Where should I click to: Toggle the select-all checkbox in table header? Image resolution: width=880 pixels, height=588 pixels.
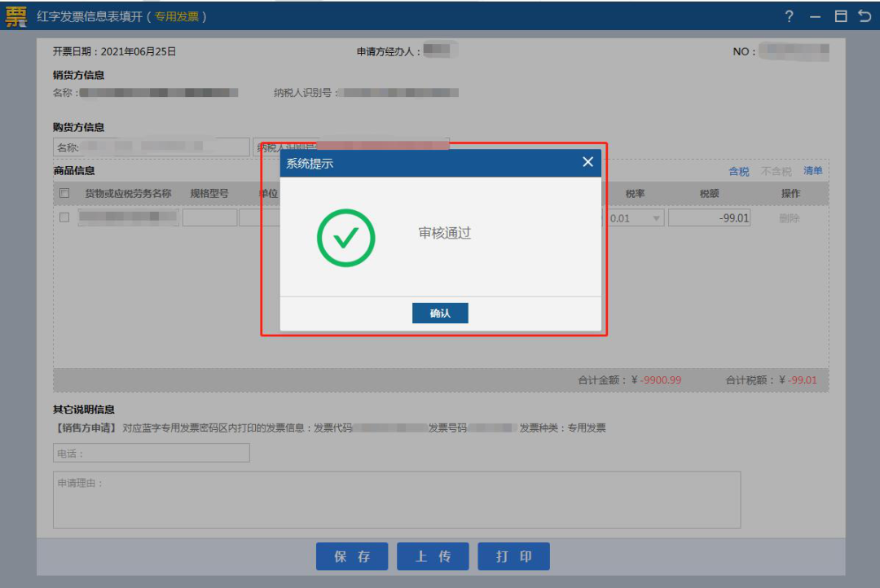(64, 193)
